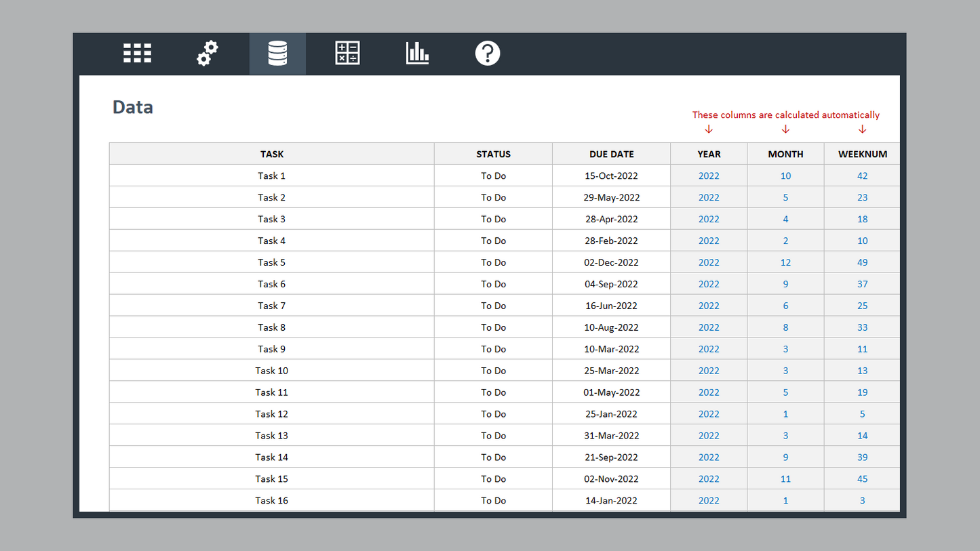Click the DUE DATE column header
980x551 pixels.
tap(611, 154)
